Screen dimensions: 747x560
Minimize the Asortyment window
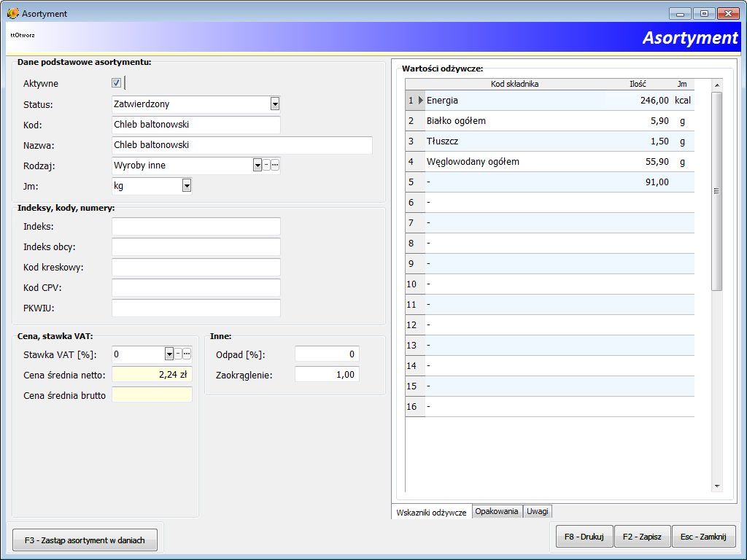680,14
